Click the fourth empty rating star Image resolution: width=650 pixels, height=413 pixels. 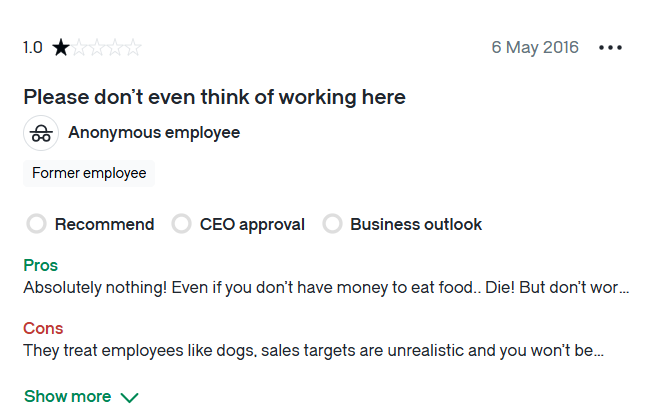(x=115, y=47)
